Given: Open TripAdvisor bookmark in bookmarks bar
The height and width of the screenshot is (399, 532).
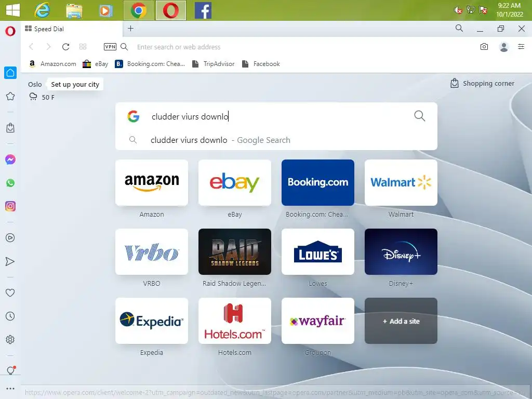Looking at the screenshot, I should tap(214, 64).
